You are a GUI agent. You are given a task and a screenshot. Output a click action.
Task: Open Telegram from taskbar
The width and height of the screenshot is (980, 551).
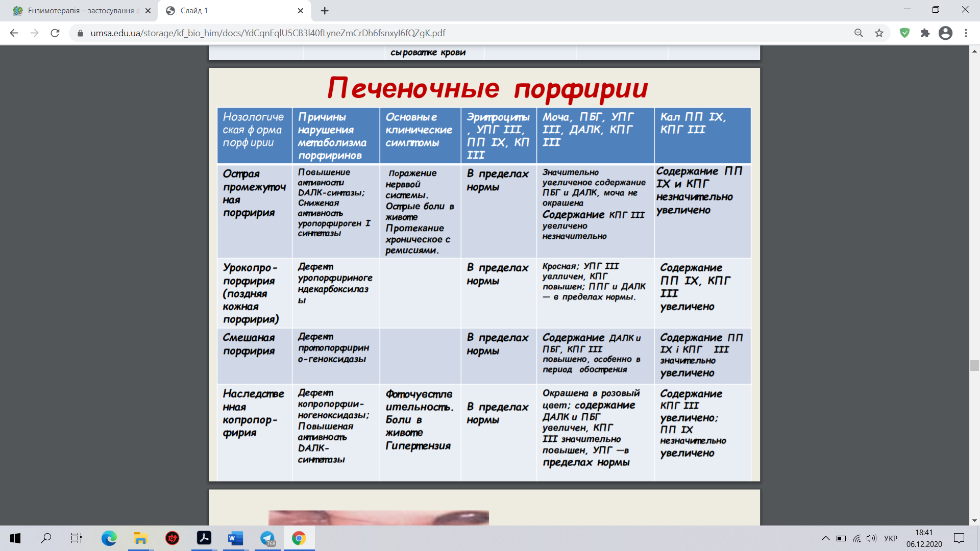[x=267, y=538]
